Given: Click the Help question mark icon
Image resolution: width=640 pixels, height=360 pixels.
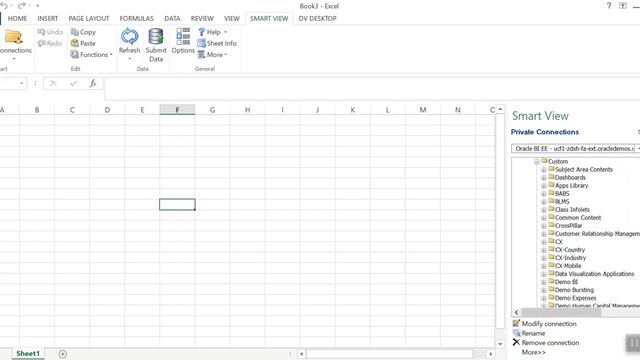Looking at the screenshot, I should click(201, 32).
